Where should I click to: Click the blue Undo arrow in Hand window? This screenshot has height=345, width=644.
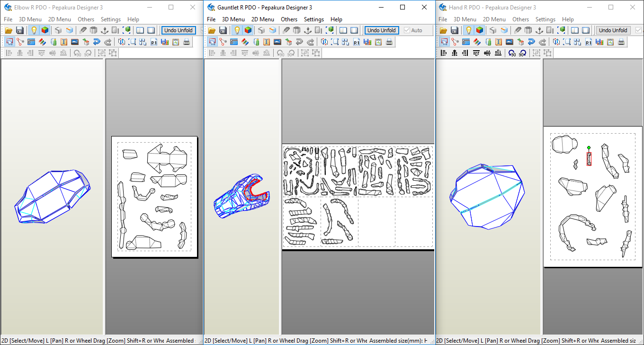pos(531,42)
